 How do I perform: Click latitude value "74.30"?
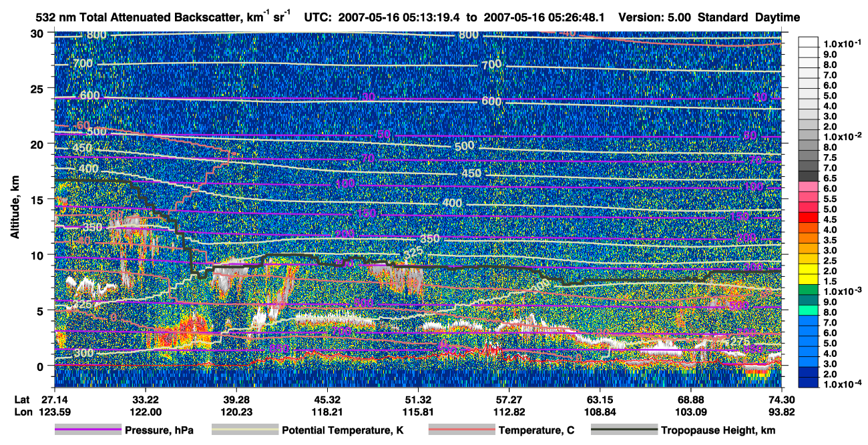click(x=782, y=399)
